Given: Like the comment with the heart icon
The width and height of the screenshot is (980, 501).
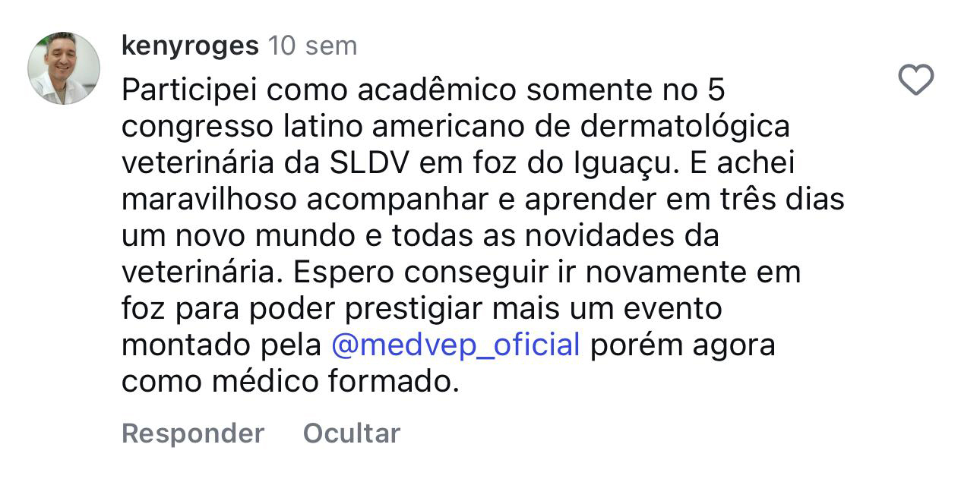Looking at the screenshot, I should point(915,80).
